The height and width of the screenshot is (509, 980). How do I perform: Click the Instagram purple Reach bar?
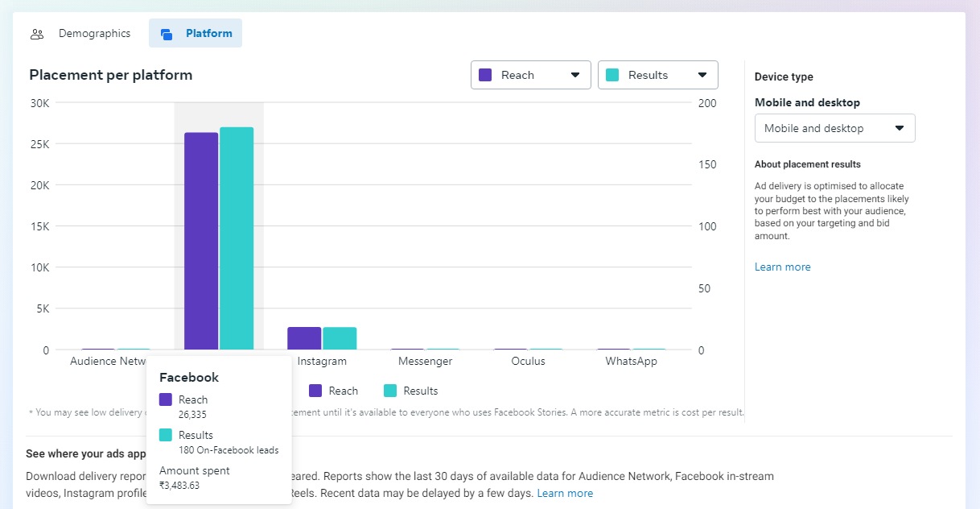pos(304,338)
